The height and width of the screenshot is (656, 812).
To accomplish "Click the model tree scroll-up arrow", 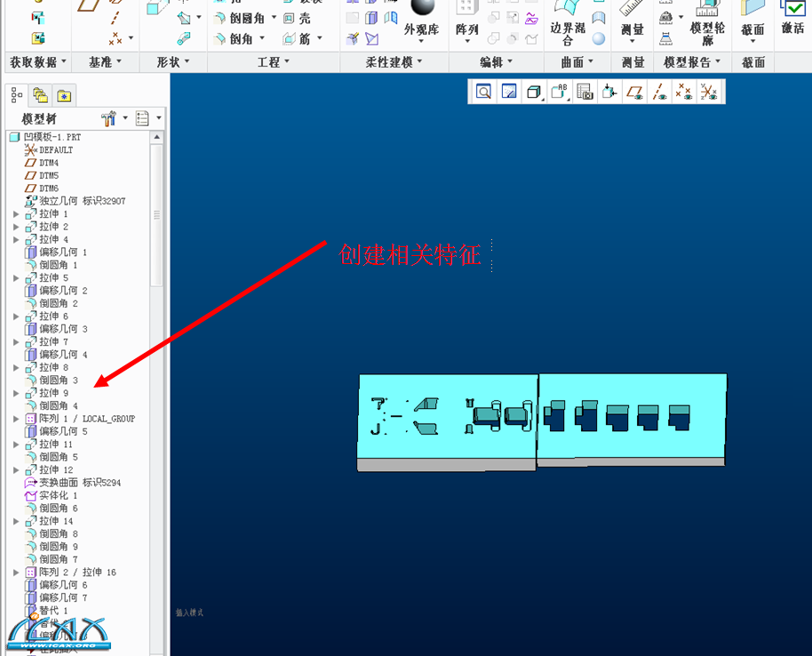I will [157, 137].
